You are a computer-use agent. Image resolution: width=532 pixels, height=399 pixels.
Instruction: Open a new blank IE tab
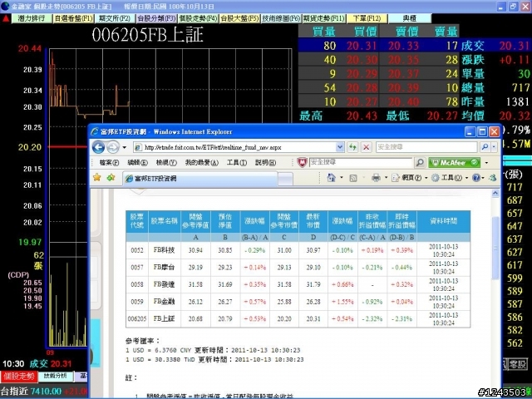tap(285, 179)
